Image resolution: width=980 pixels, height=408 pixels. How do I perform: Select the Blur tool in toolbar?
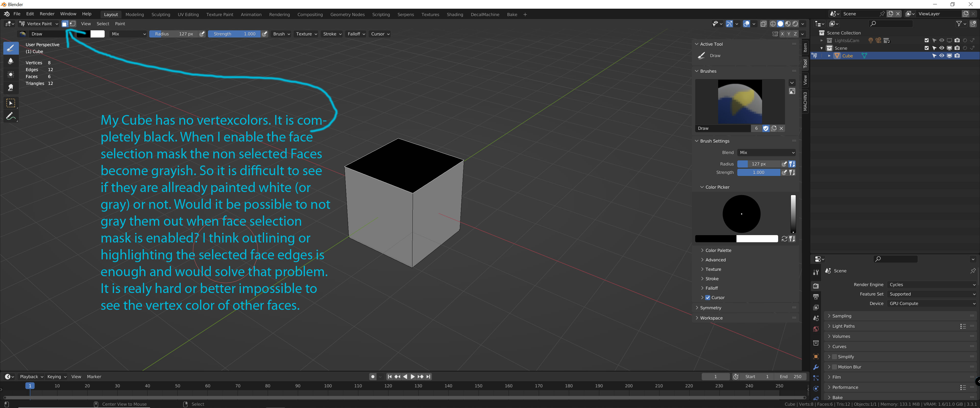tap(11, 61)
